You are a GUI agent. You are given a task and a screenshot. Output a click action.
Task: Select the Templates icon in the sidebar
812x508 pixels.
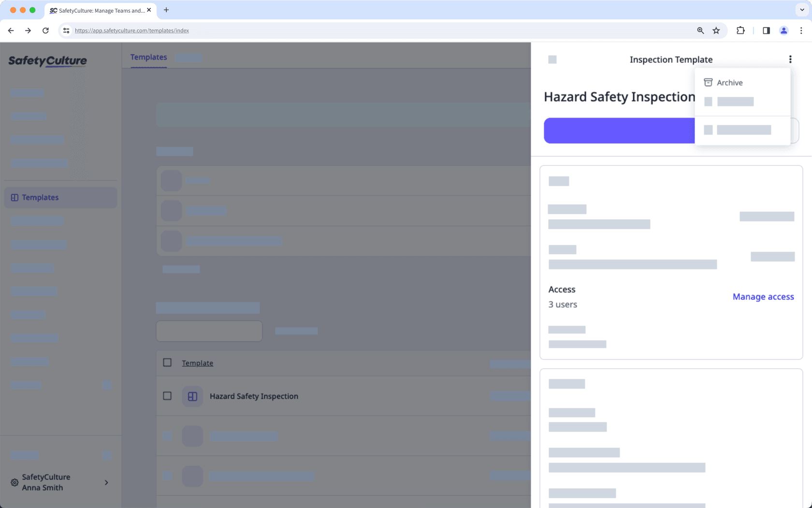[x=14, y=197]
